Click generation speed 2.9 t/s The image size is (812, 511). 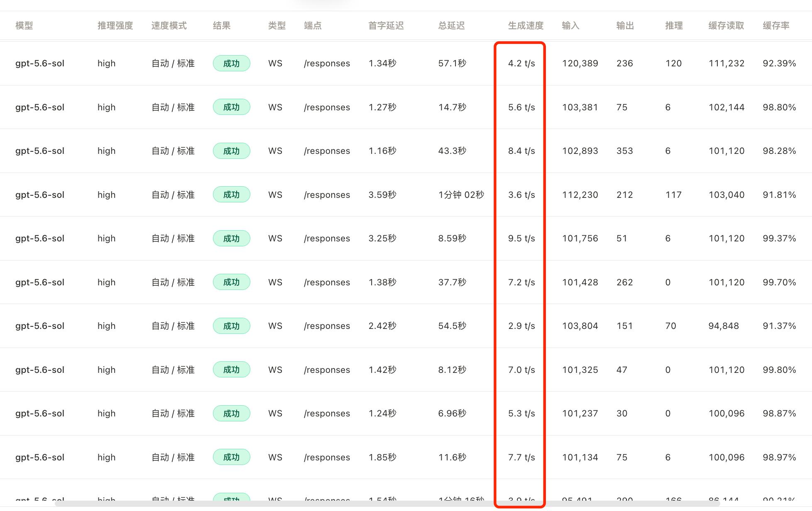tap(522, 326)
